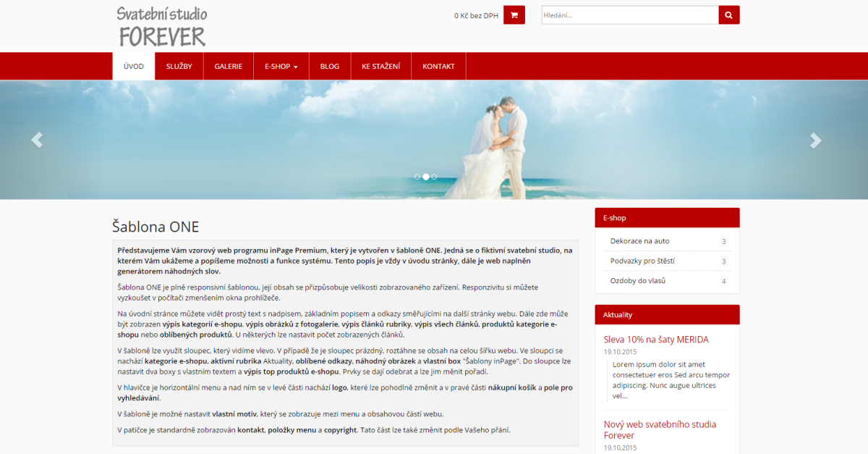Go to previous slide with left arrow
This screenshot has width=868, height=454.
pyautogui.click(x=37, y=140)
